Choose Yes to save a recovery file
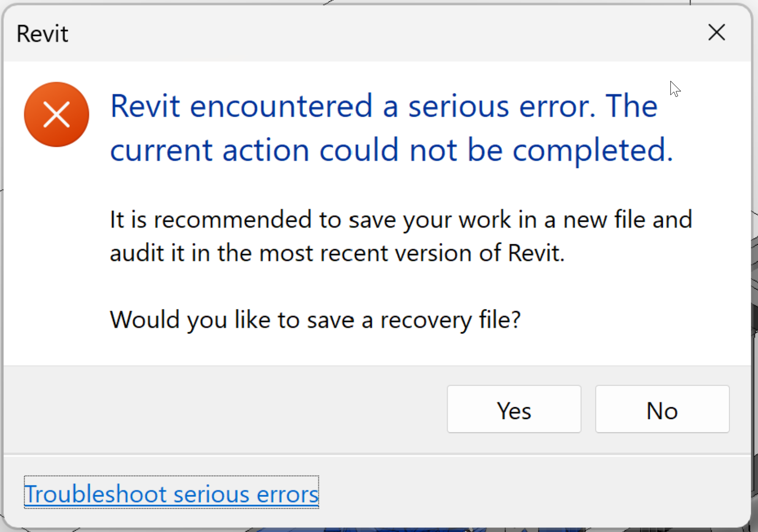The width and height of the screenshot is (758, 532). [514, 409]
